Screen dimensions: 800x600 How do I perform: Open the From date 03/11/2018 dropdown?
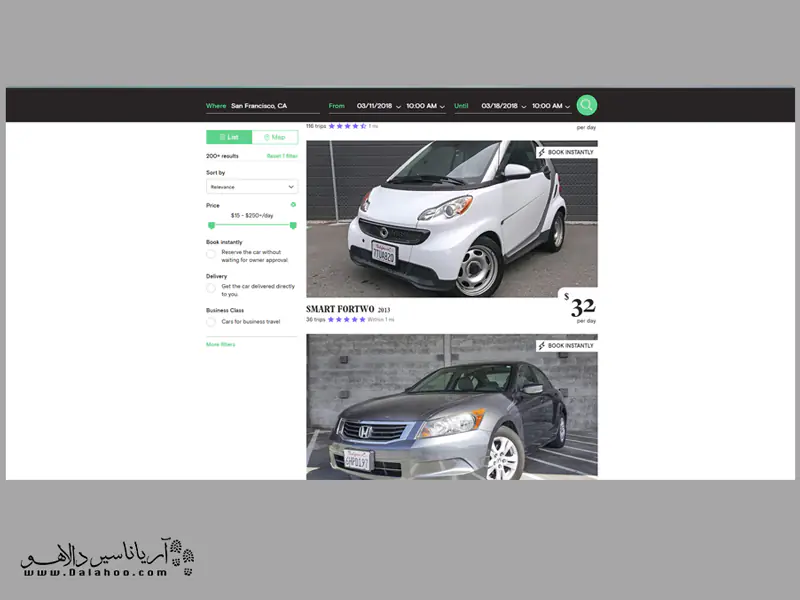[379, 106]
